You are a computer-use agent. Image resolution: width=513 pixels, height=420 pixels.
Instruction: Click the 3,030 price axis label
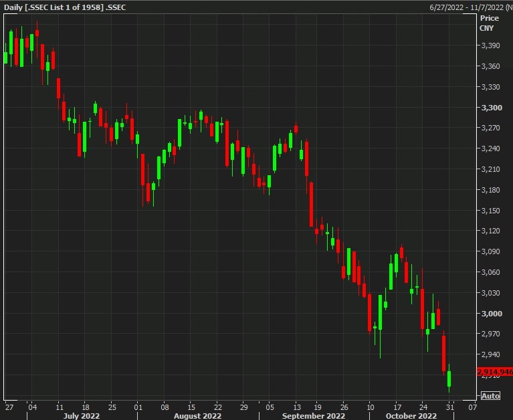[490, 292]
